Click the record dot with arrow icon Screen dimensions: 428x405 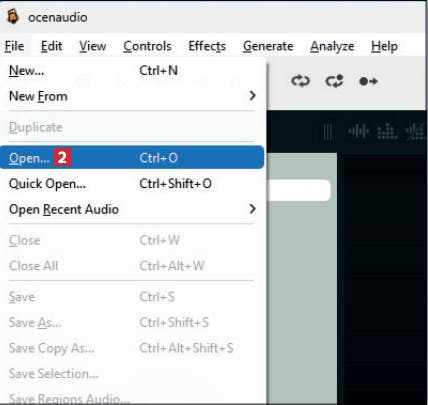[368, 81]
